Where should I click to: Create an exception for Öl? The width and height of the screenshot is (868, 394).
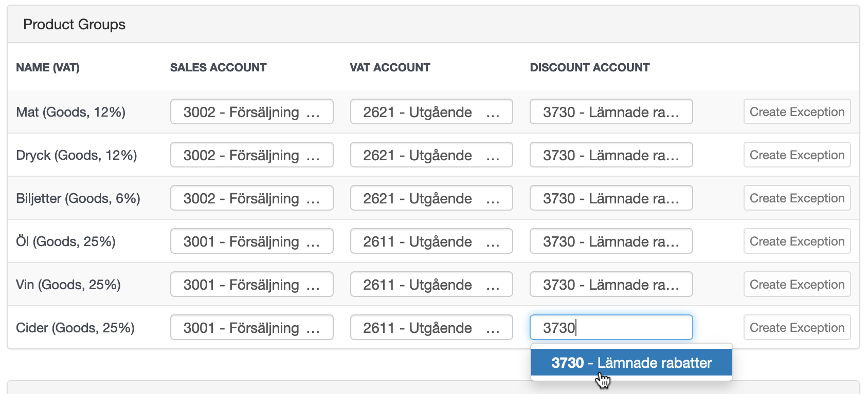[797, 241]
